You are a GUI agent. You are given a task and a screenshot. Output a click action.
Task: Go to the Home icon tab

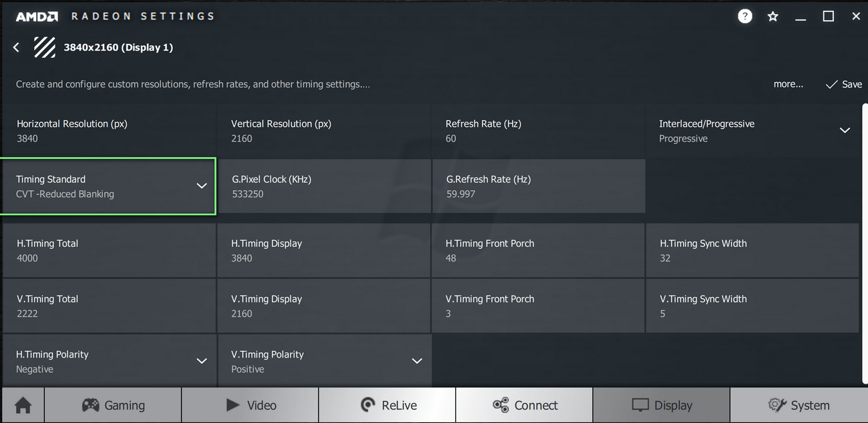pos(23,405)
